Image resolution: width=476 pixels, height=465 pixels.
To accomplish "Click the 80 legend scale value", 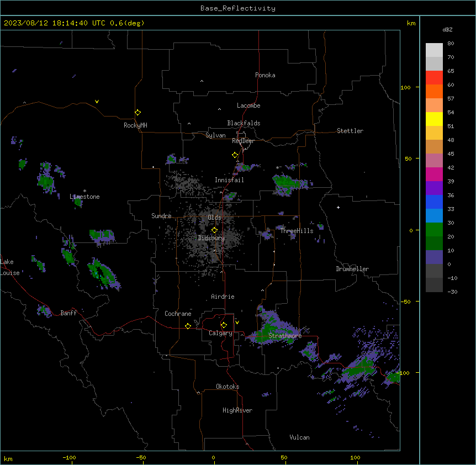I will pos(451,44).
